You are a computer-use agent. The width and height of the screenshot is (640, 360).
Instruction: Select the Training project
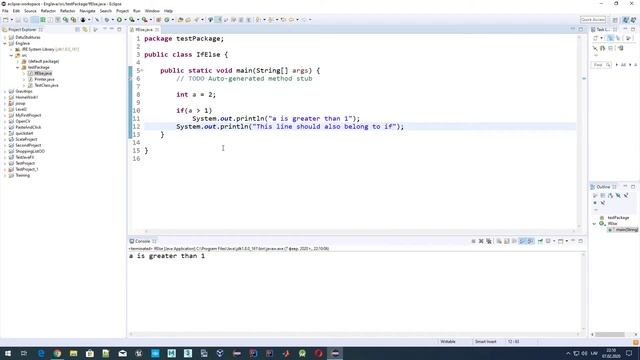pos(22,175)
